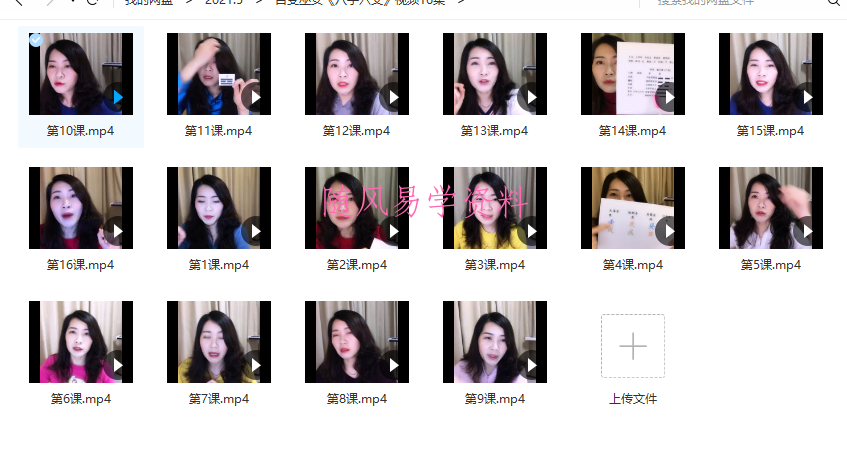Uncheck the selection mark on 第10课.mp4
Screen dimensions: 847x464
click(36, 40)
